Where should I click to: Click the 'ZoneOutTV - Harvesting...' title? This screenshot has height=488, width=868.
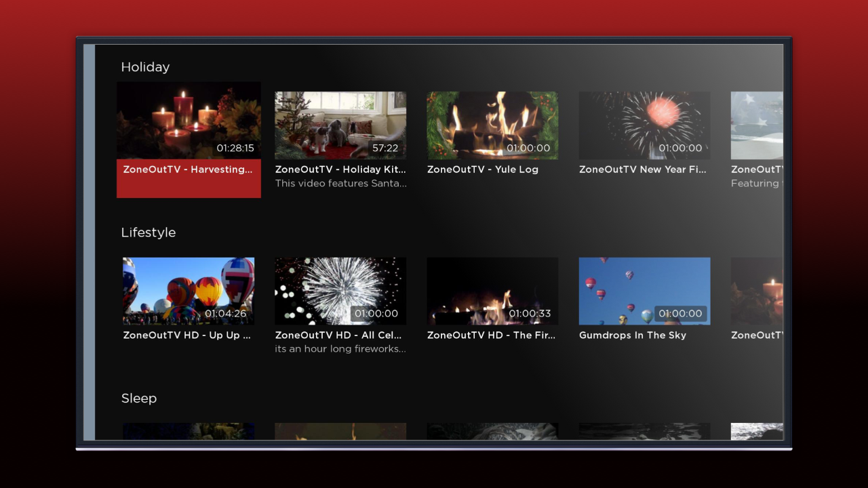coord(188,169)
